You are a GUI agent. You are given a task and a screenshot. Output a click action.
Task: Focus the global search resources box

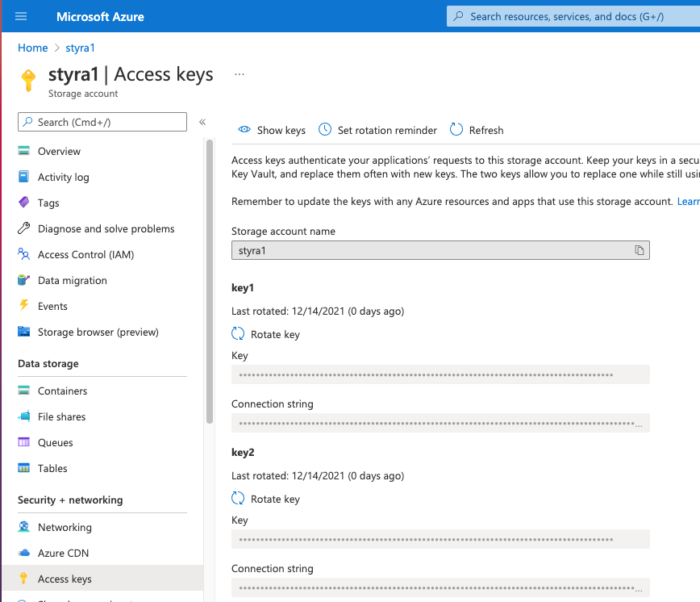[x=573, y=16]
